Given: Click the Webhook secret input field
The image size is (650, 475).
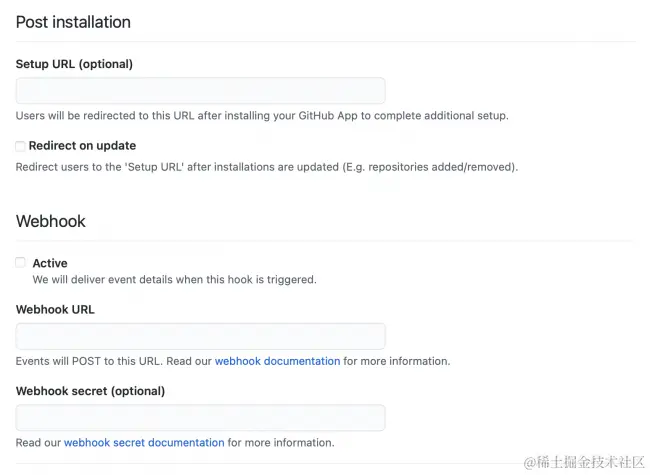Looking at the screenshot, I should pyautogui.click(x=200, y=417).
